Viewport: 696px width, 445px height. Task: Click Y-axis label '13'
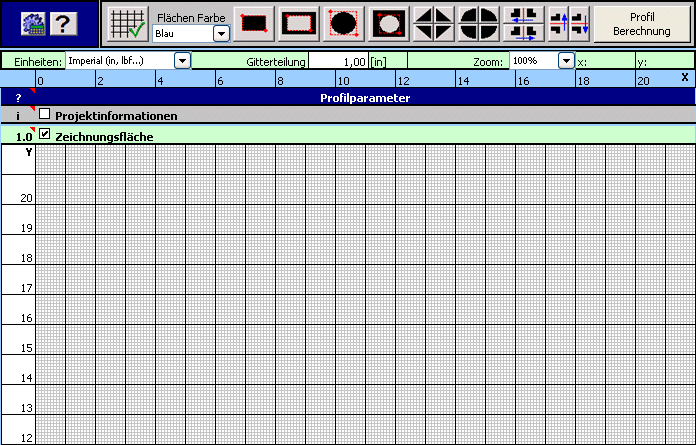pos(27,408)
